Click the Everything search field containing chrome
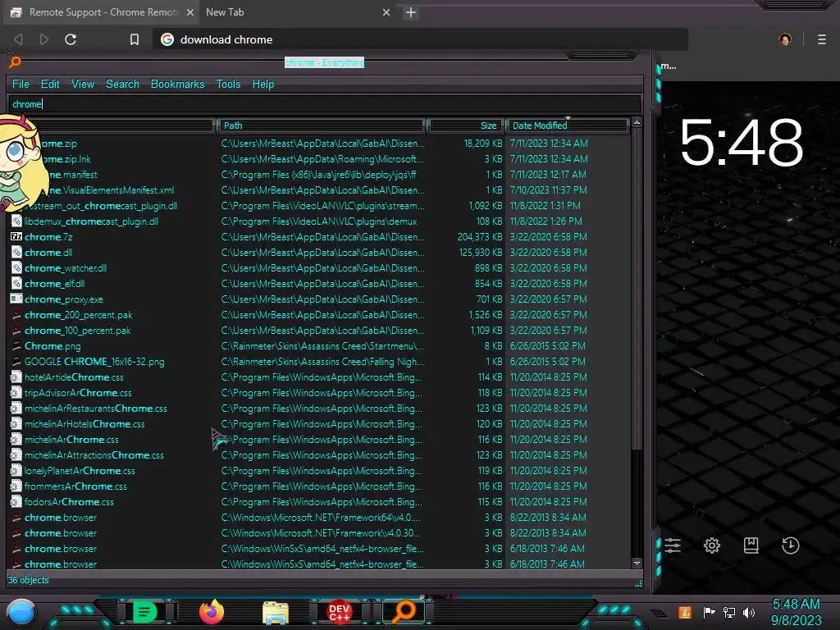This screenshot has width=840, height=630. [324, 104]
